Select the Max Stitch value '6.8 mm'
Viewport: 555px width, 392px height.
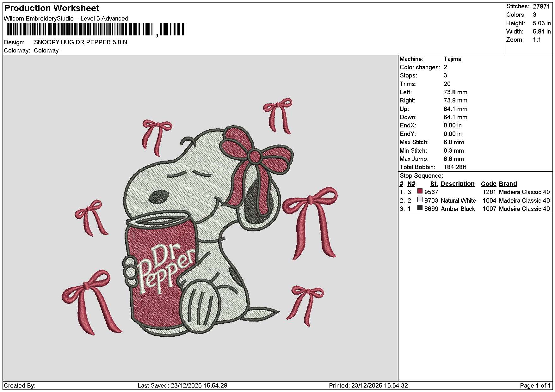pyautogui.click(x=454, y=142)
